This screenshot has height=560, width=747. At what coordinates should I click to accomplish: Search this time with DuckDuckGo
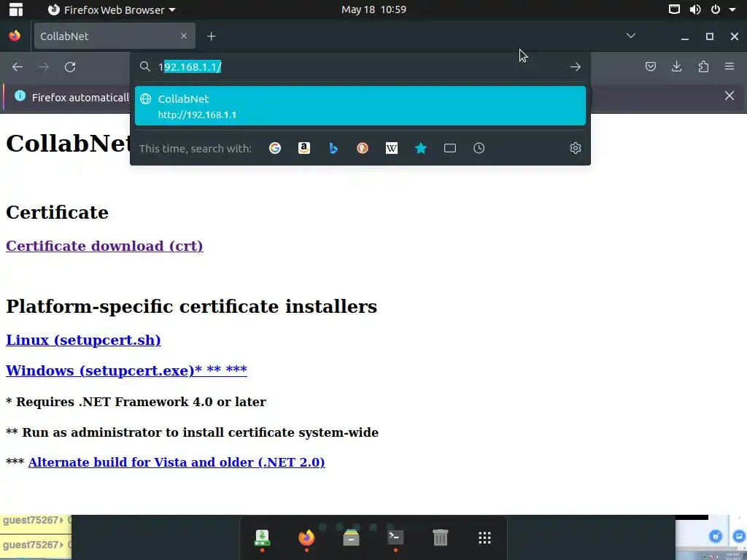coord(363,148)
